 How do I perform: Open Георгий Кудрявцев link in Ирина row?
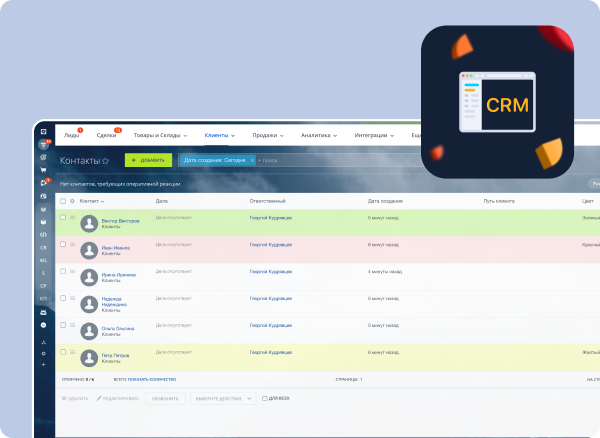(x=271, y=272)
